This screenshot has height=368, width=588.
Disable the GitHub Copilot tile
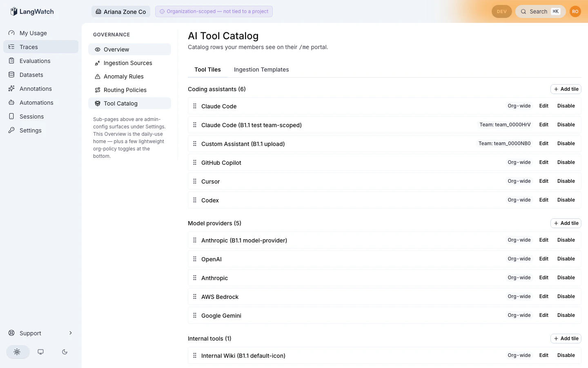tap(566, 162)
